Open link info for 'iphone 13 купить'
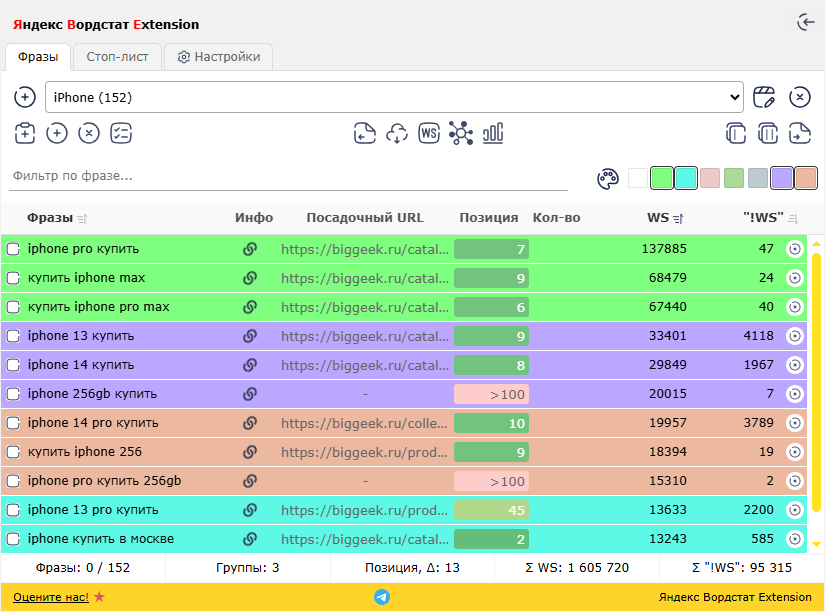Viewport: 825px width, 612px height. tap(250, 336)
